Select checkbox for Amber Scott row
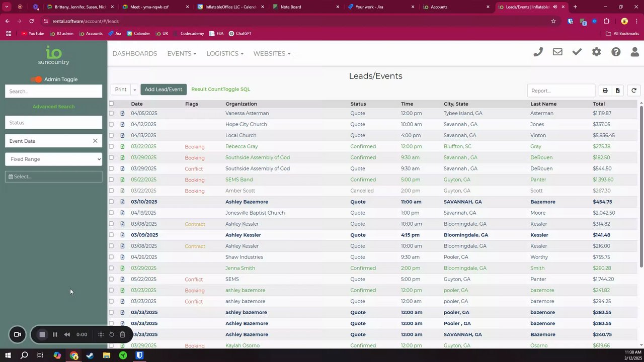The width and height of the screenshot is (644, 362). point(111,191)
